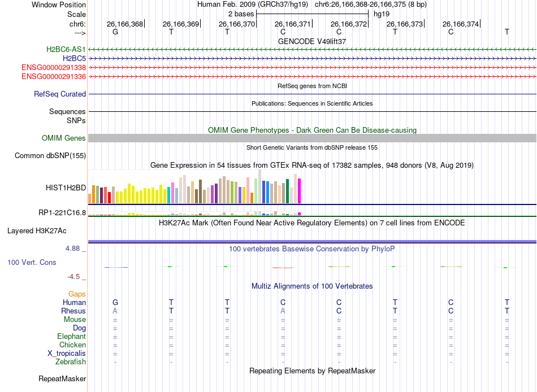Click the Zebrafish alignment row label
537x392 pixels.
(71, 361)
